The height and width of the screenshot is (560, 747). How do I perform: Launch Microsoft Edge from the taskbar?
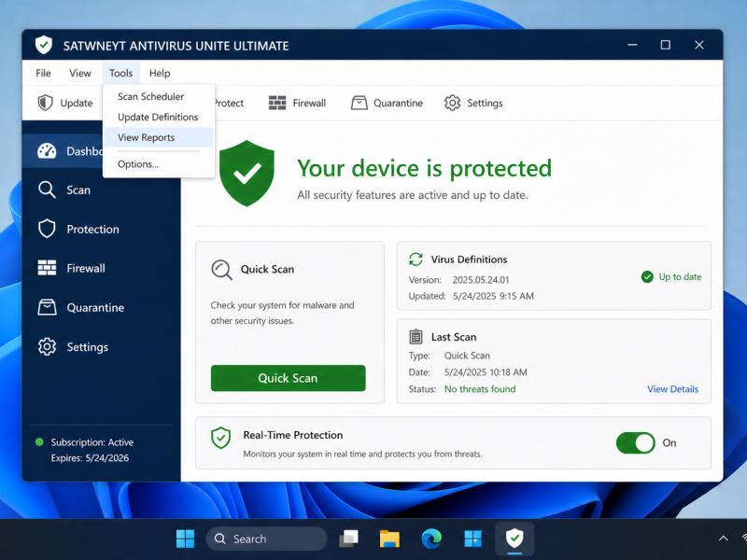(431, 539)
